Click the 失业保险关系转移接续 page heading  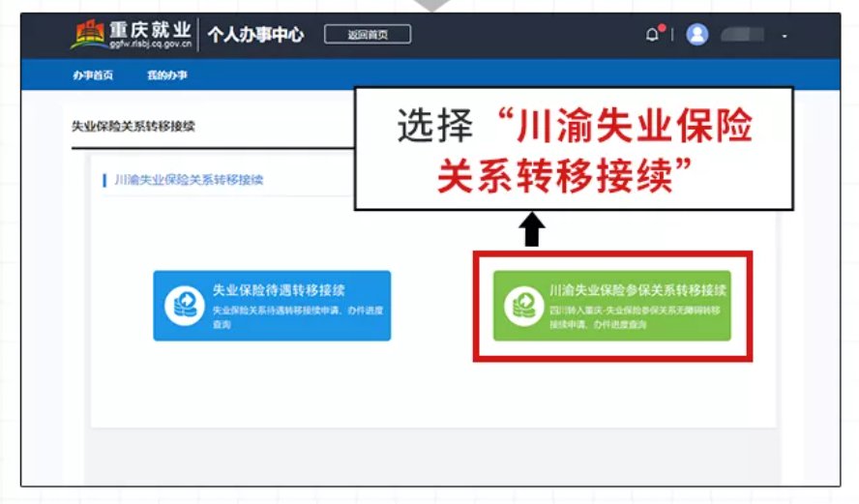133,126
